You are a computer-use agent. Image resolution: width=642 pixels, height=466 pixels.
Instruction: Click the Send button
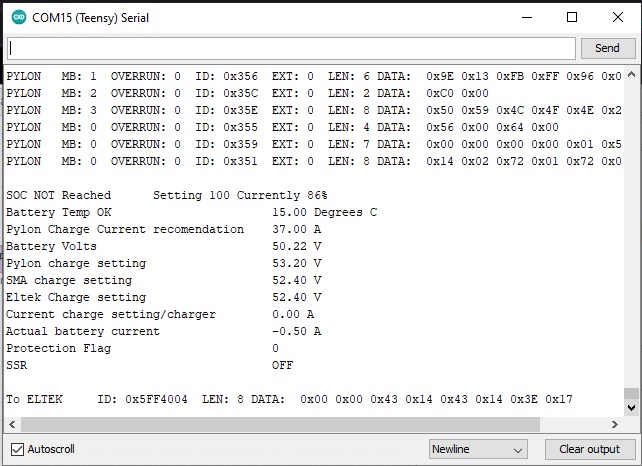pos(607,48)
